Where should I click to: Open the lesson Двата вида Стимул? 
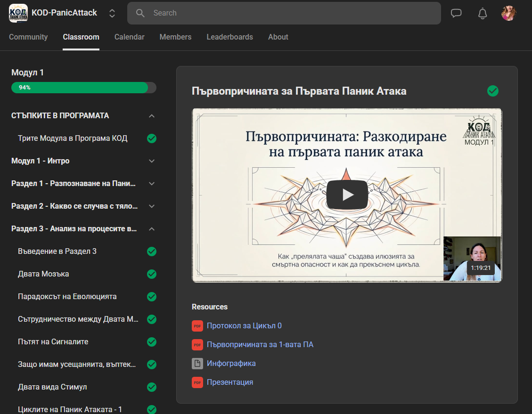click(x=53, y=387)
